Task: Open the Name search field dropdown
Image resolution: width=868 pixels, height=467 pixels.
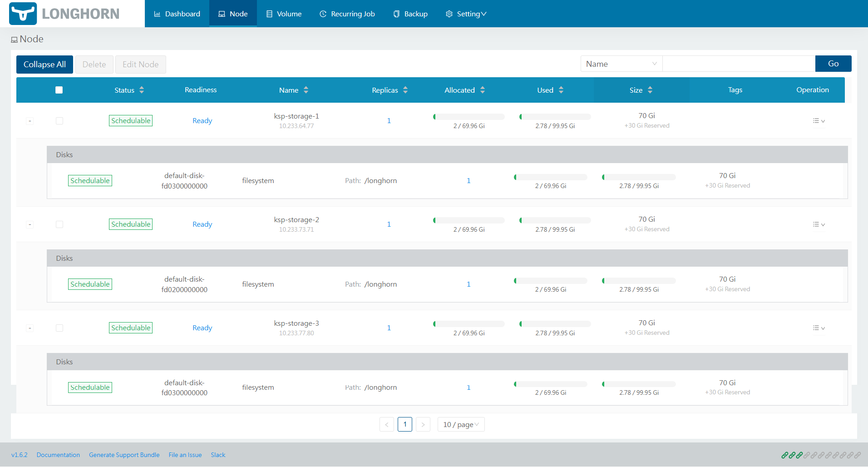Action: 621,64
